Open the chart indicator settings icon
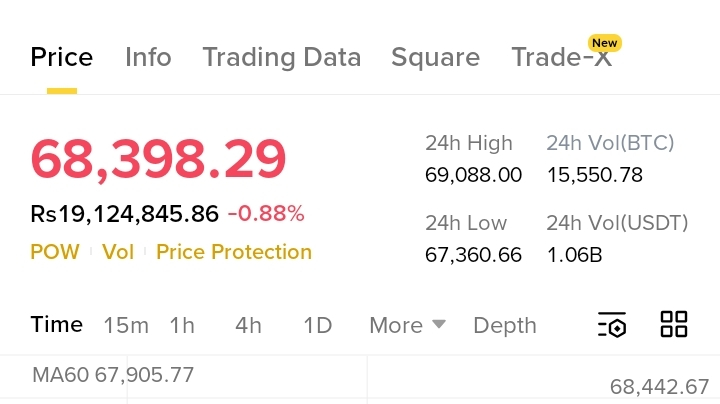Image resolution: width=720 pixels, height=404 pixels. (611, 325)
